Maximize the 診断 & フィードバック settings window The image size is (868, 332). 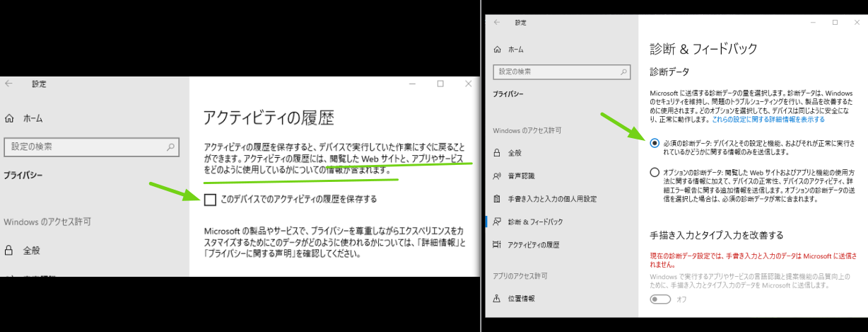tap(835, 23)
